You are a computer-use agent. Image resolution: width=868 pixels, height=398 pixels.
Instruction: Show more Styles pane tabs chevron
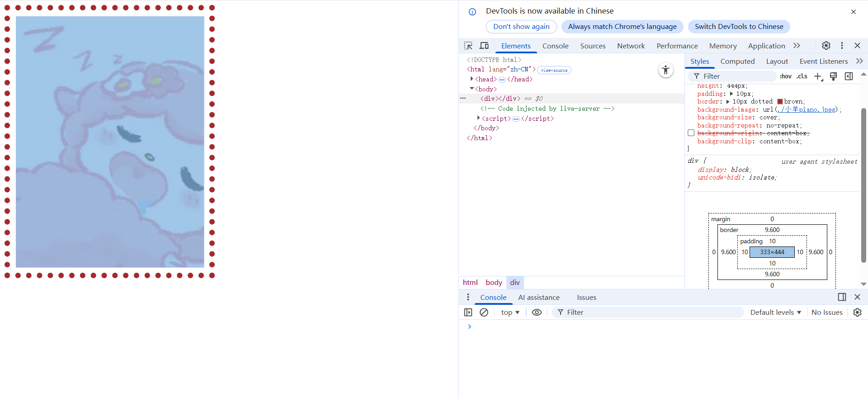859,61
